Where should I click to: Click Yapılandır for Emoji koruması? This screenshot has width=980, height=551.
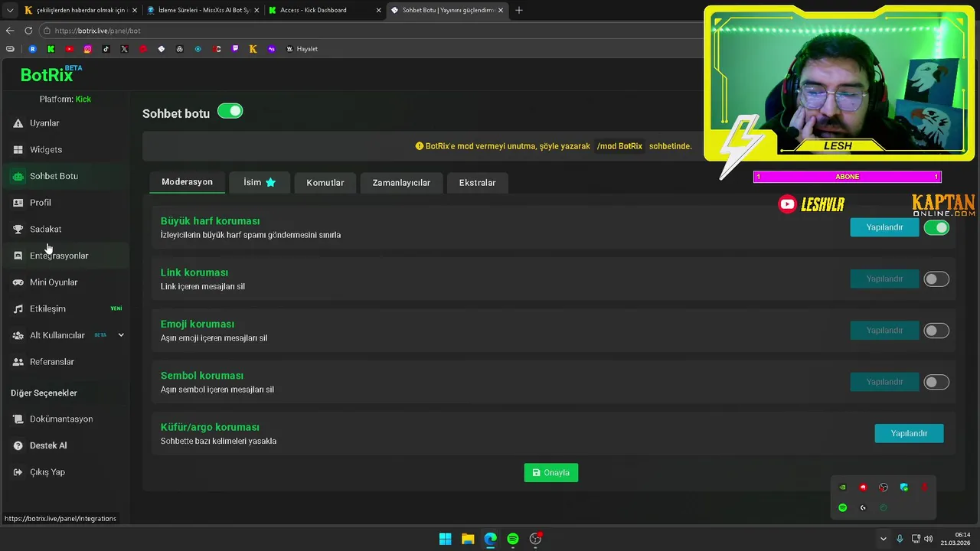point(884,331)
